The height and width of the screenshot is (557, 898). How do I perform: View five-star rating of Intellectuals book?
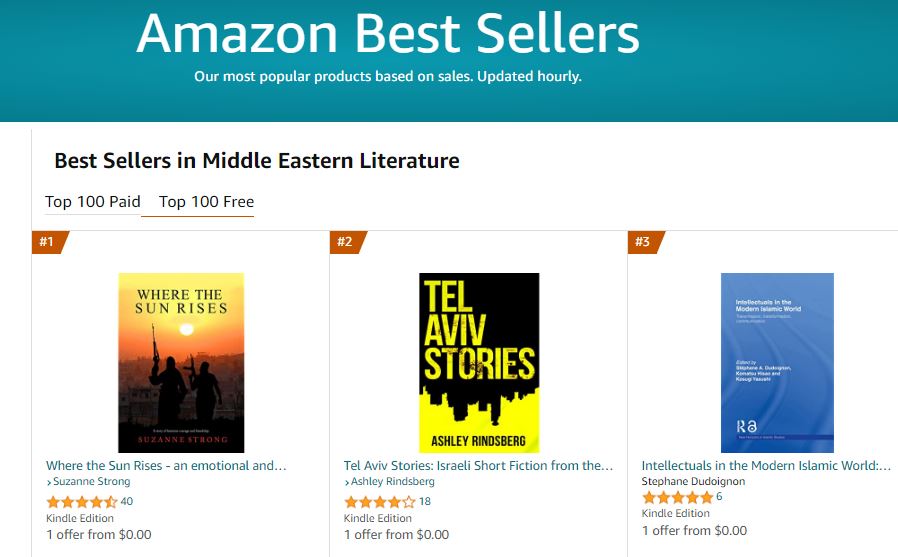click(x=677, y=497)
